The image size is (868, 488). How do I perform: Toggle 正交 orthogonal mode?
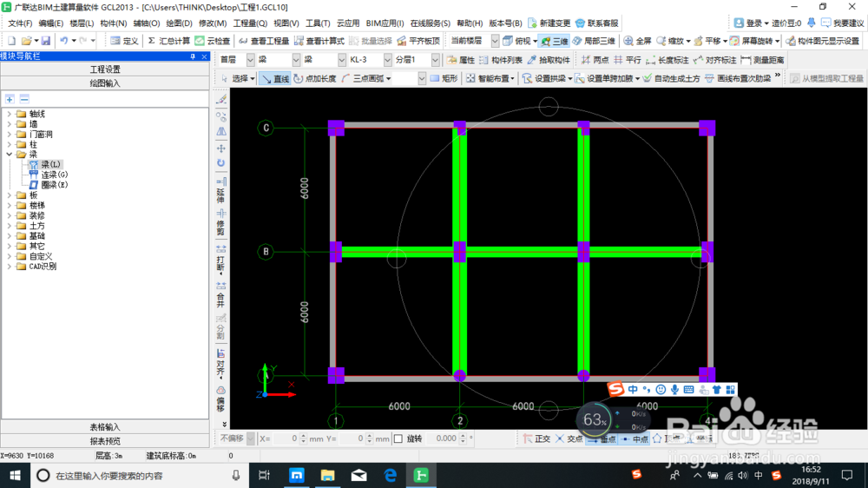536,439
